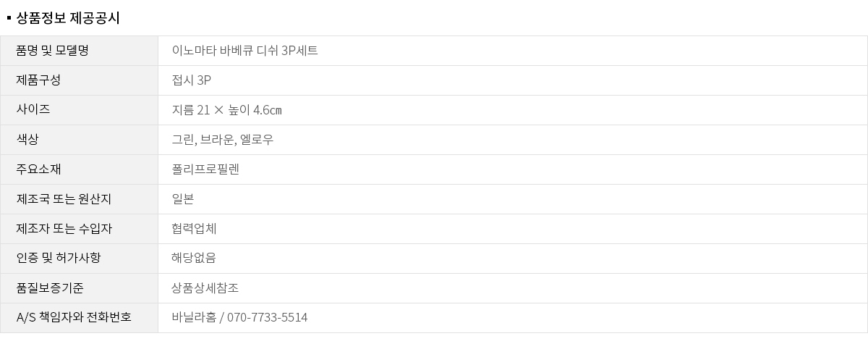The height and width of the screenshot is (344, 868).
Task: Click the 폴리프로필렌 material value
Action: [x=205, y=169]
